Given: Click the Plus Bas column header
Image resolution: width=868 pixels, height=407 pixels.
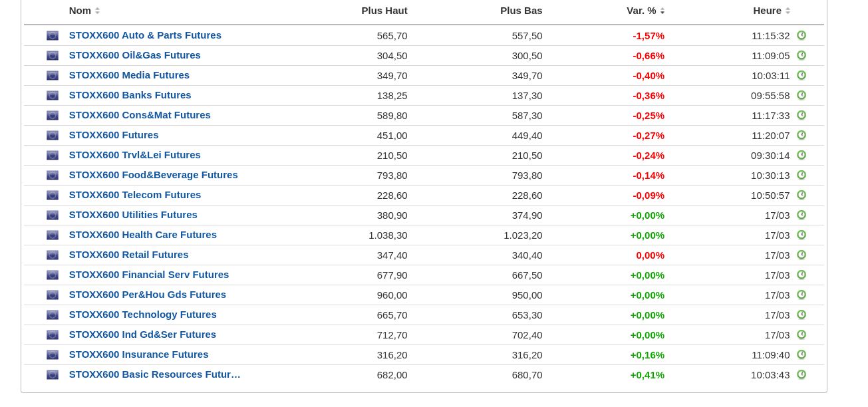Looking at the screenshot, I should 521,11.
